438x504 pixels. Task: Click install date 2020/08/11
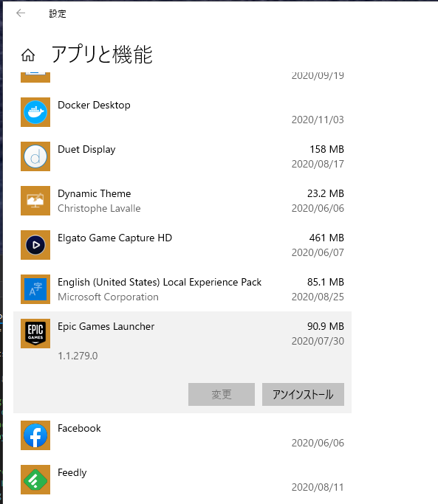[318, 488]
